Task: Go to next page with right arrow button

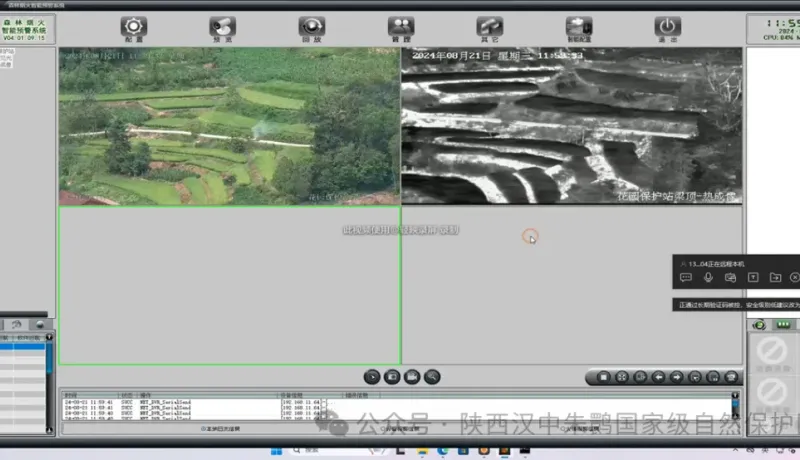Action: click(x=677, y=377)
